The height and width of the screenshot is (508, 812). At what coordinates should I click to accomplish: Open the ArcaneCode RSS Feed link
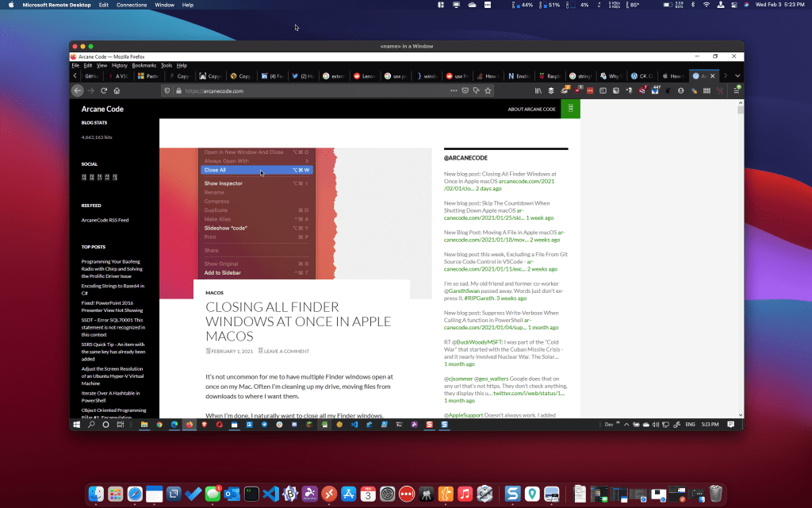click(105, 220)
